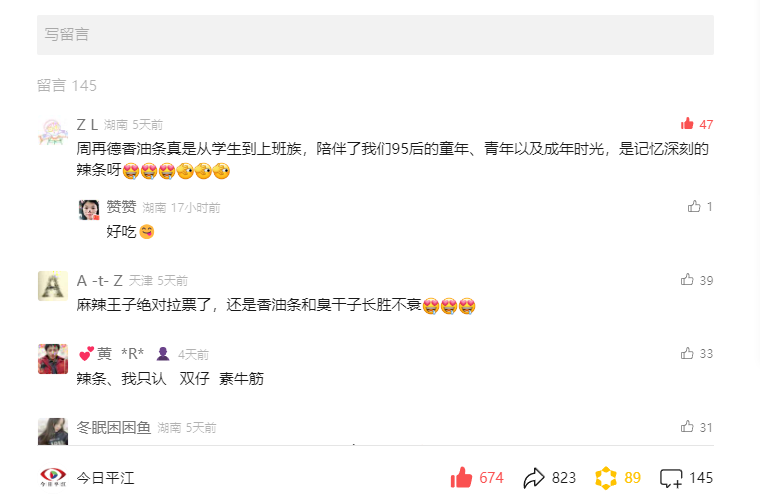This screenshot has width=760, height=496.
Task: Click the yellow 在看 icon showing 89
Action: (605, 478)
